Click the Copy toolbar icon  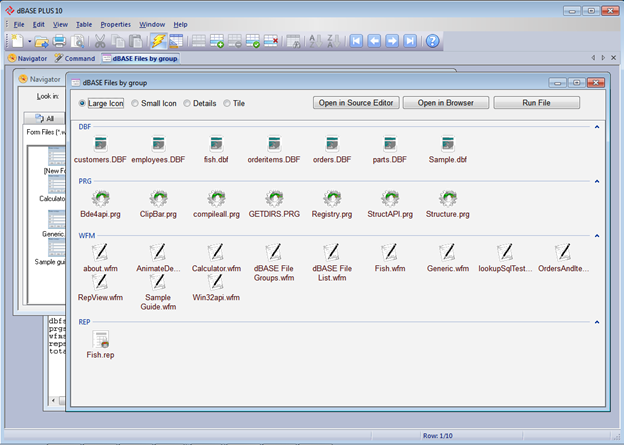pos(118,41)
